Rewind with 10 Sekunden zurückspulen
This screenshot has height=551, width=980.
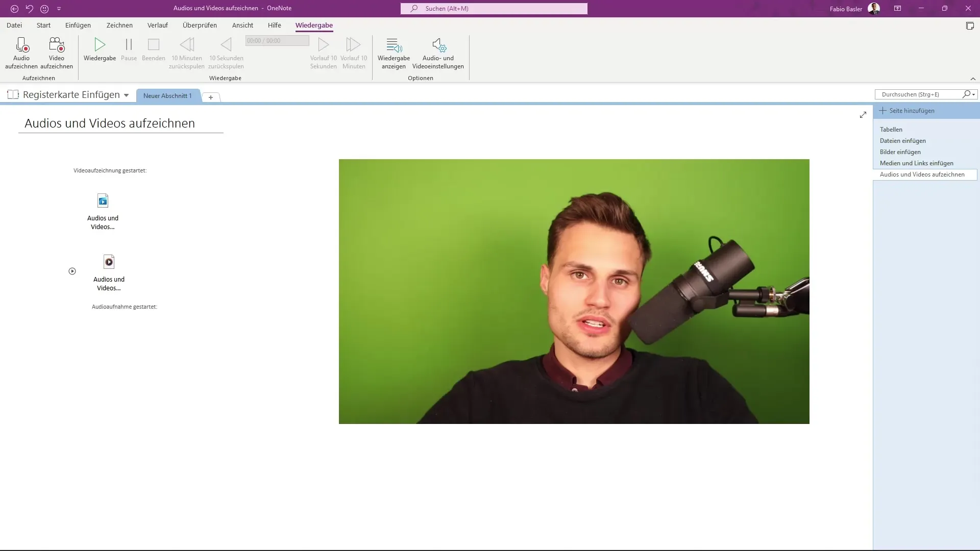[x=226, y=53]
